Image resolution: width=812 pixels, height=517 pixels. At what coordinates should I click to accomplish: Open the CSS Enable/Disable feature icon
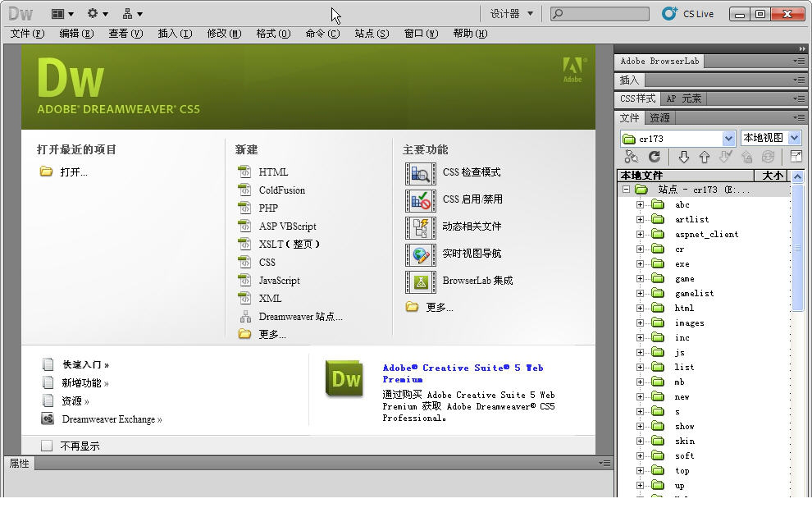click(420, 200)
